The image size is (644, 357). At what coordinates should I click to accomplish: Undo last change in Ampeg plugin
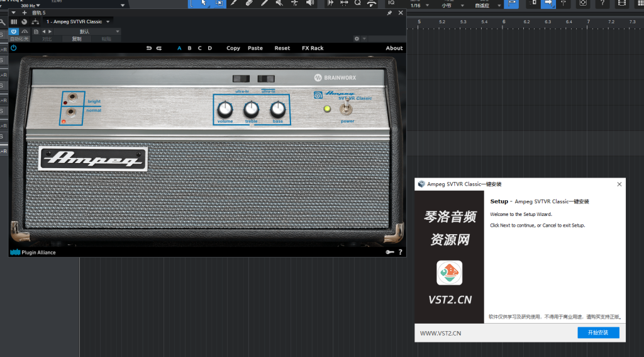[x=149, y=48]
